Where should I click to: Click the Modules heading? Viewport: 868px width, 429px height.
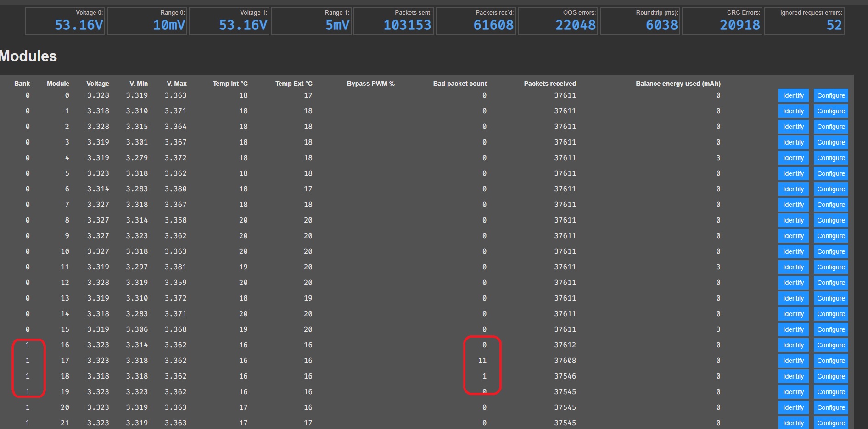pyautogui.click(x=28, y=56)
